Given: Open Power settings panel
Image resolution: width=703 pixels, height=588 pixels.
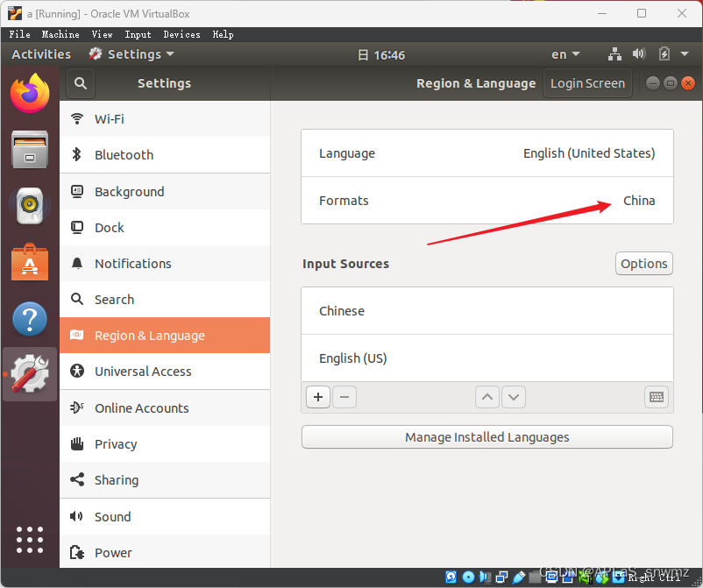Looking at the screenshot, I should point(165,553).
